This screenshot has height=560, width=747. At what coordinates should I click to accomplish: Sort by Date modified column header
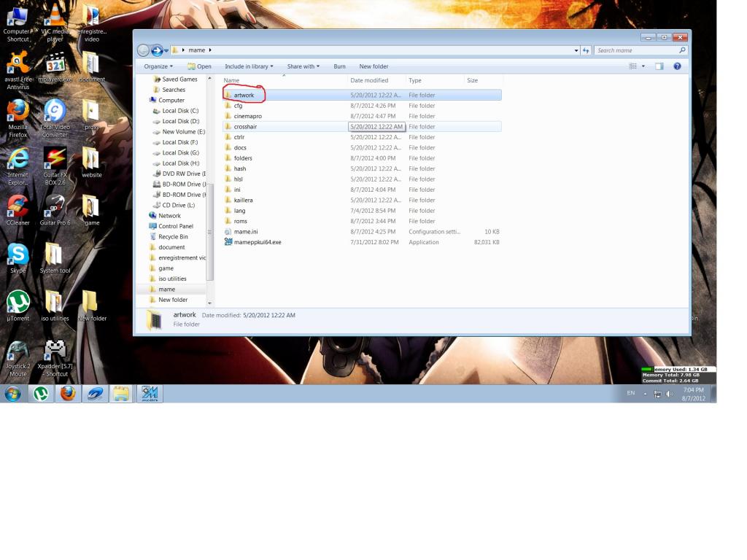point(376,80)
